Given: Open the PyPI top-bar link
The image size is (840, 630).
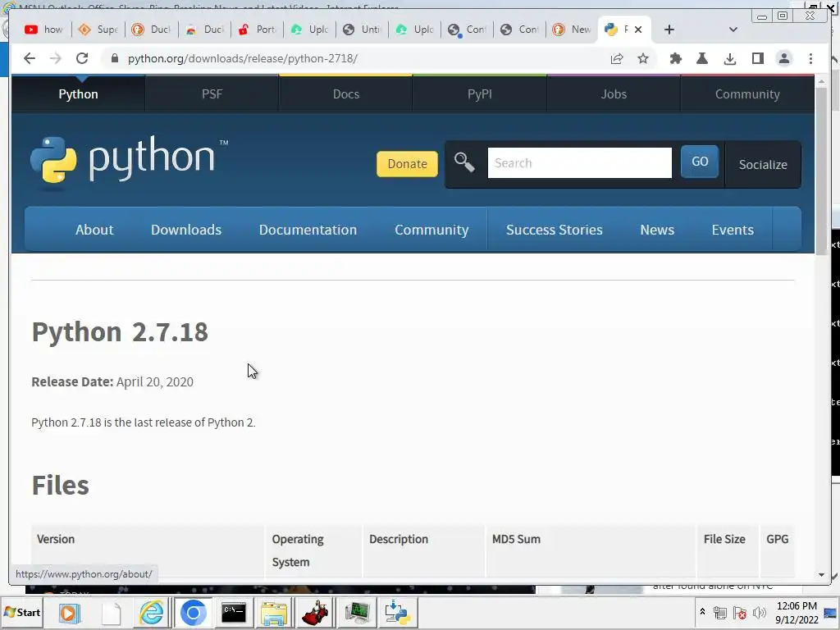Looking at the screenshot, I should pos(479,94).
